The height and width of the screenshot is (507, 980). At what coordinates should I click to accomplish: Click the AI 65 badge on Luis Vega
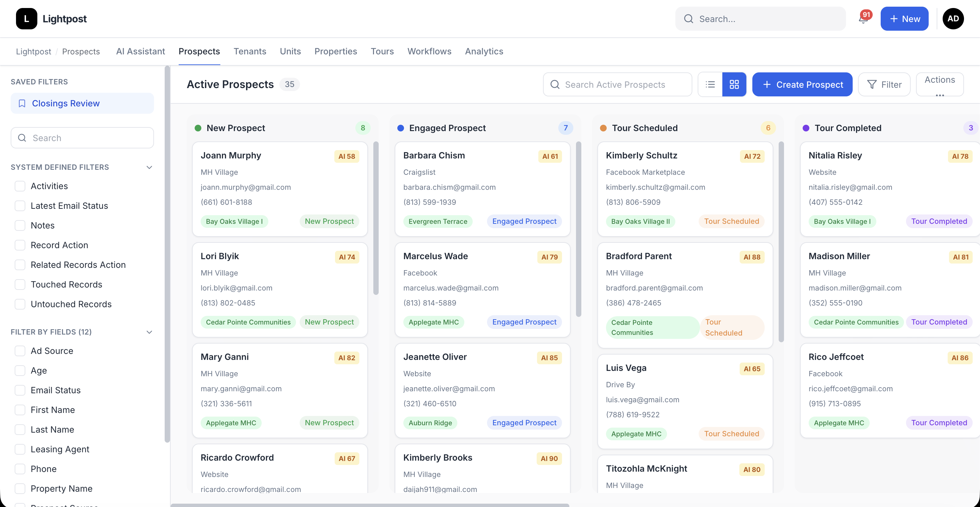(752, 369)
